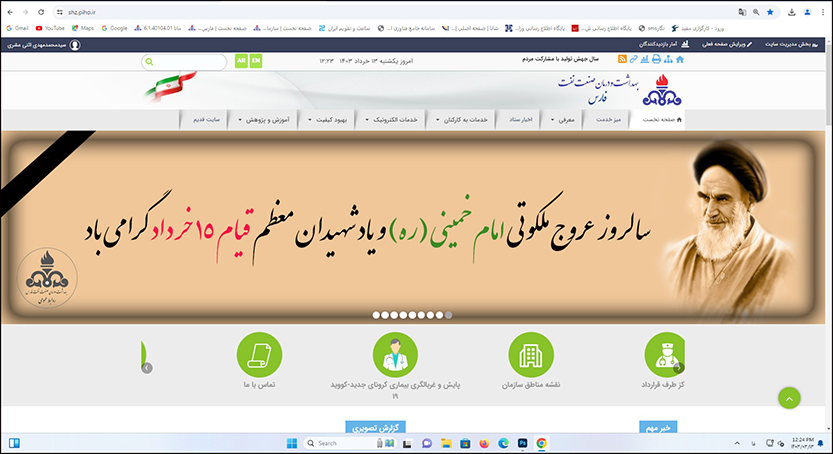Select the 'صفحه نخست' home tab
833x454 pixels.
point(658,120)
